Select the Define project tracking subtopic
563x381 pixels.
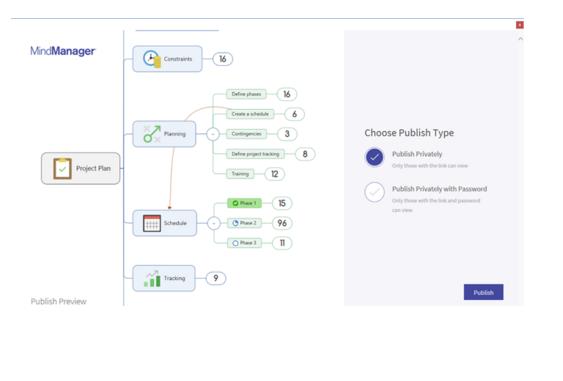pos(255,154)
